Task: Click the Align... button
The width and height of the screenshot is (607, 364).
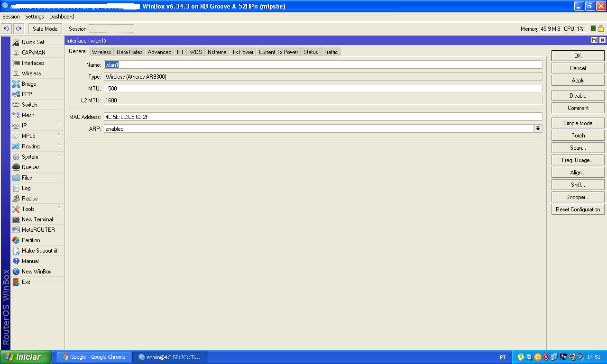Action: point(578,173)
